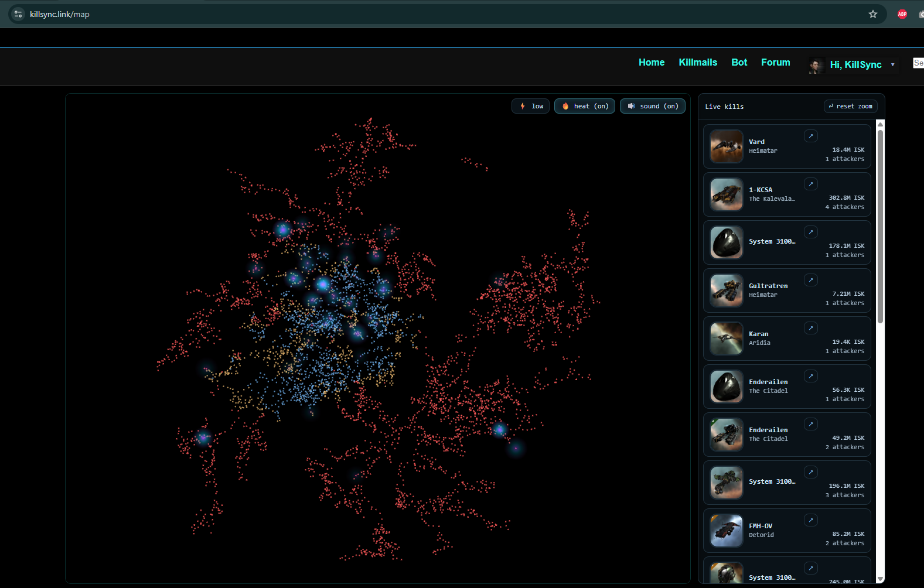924x588 pixels.
Task: Open the 1-KCSA kill external link icon
Action: [810, 184]
